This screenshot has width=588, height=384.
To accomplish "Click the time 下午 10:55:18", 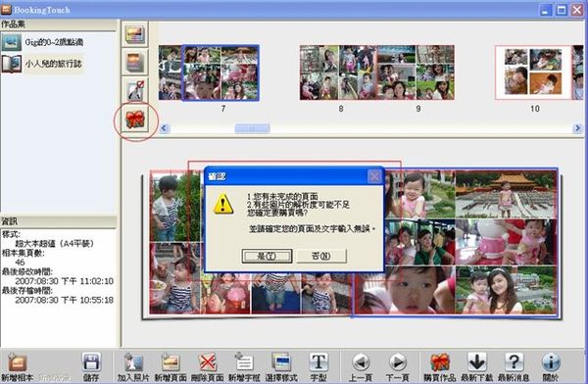I will tap(87, 300).
